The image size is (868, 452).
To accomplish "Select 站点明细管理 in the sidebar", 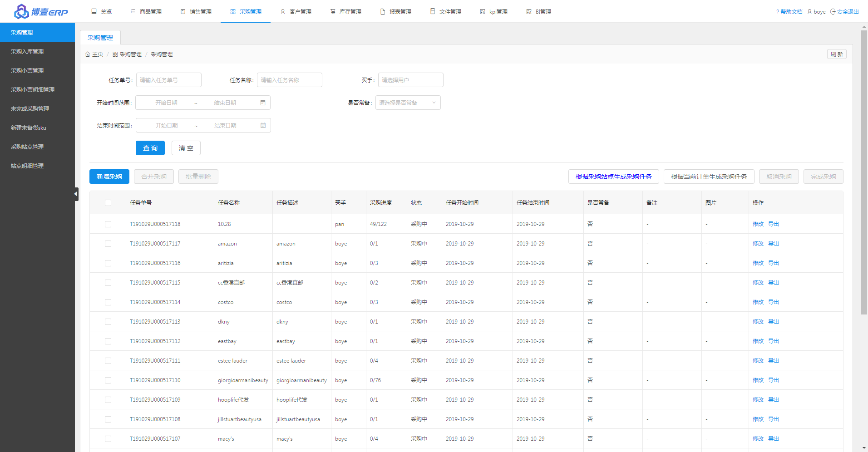I will pos(37,166).
